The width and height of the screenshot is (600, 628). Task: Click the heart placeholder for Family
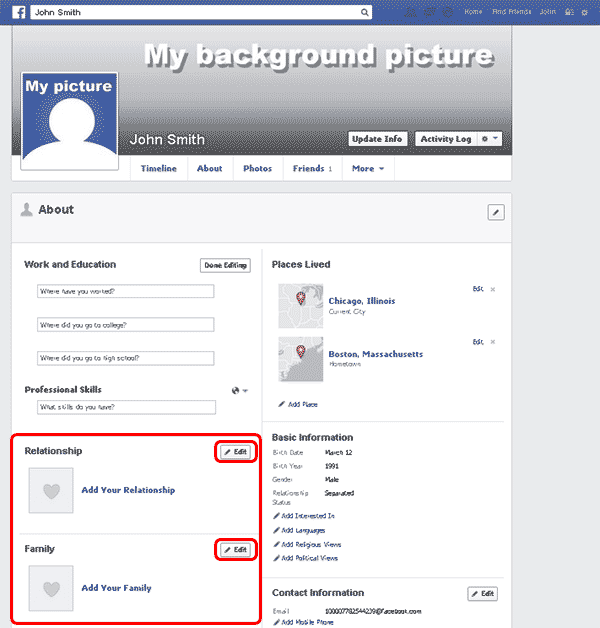pos(51,588)
